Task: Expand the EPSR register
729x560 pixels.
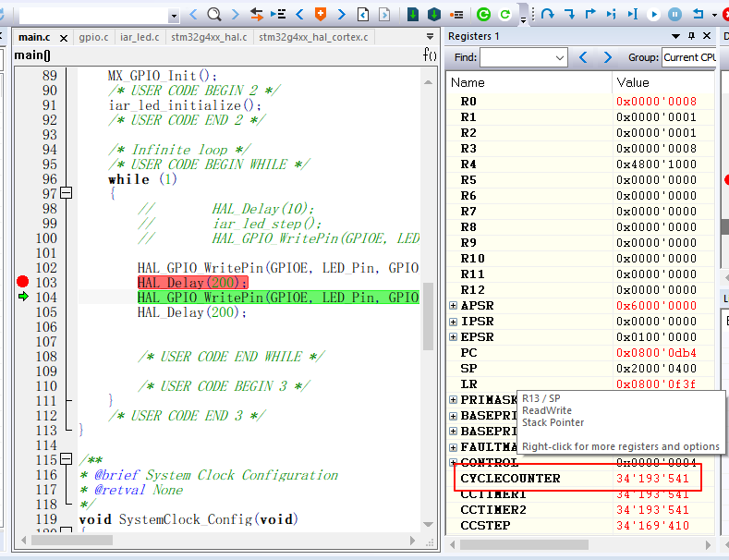Action: pos(454,336)
